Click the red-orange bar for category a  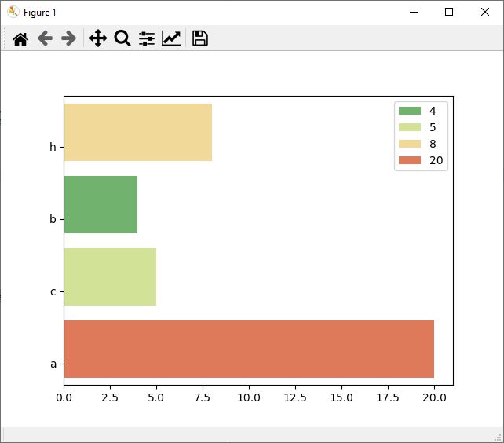click(249, 349)
